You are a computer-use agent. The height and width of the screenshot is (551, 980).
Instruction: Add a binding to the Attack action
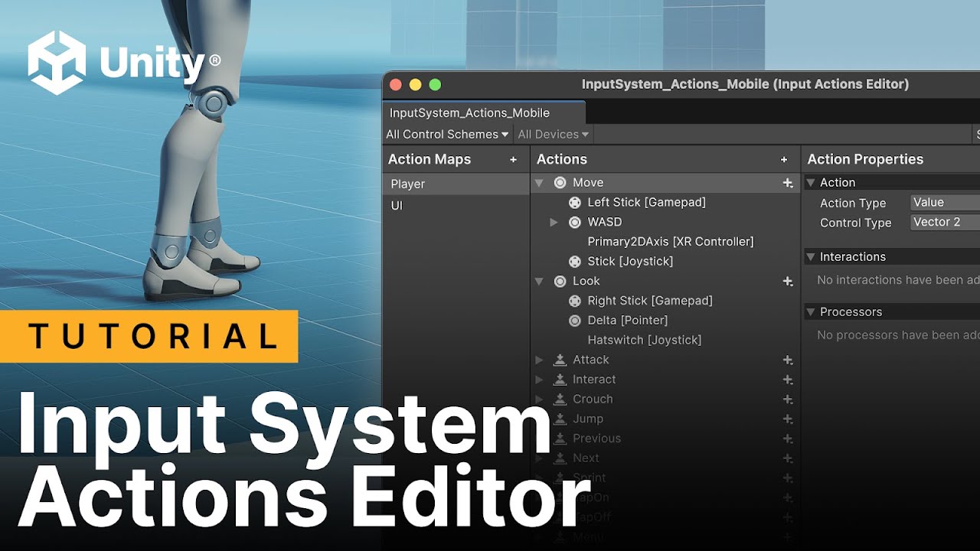pyautogui.click(x=787, y=360)
